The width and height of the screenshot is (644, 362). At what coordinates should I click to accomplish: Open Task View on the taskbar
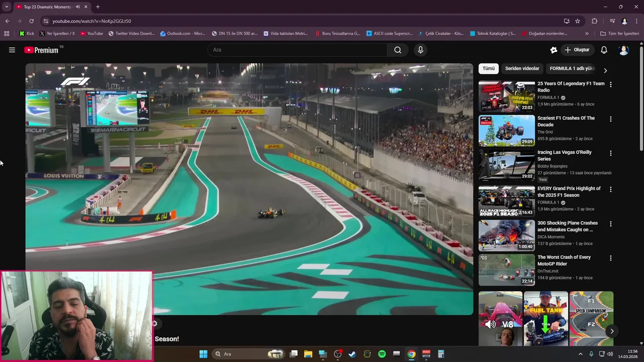[294, 354]
